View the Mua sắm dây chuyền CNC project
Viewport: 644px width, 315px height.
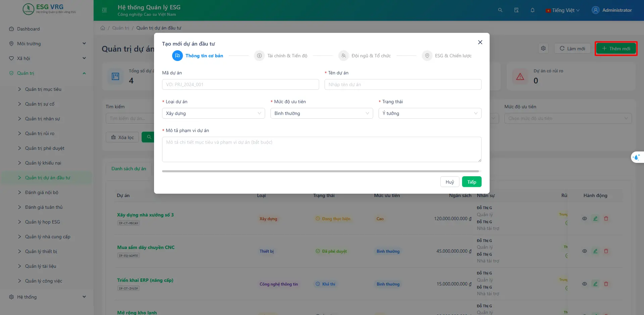coord(584,251)
